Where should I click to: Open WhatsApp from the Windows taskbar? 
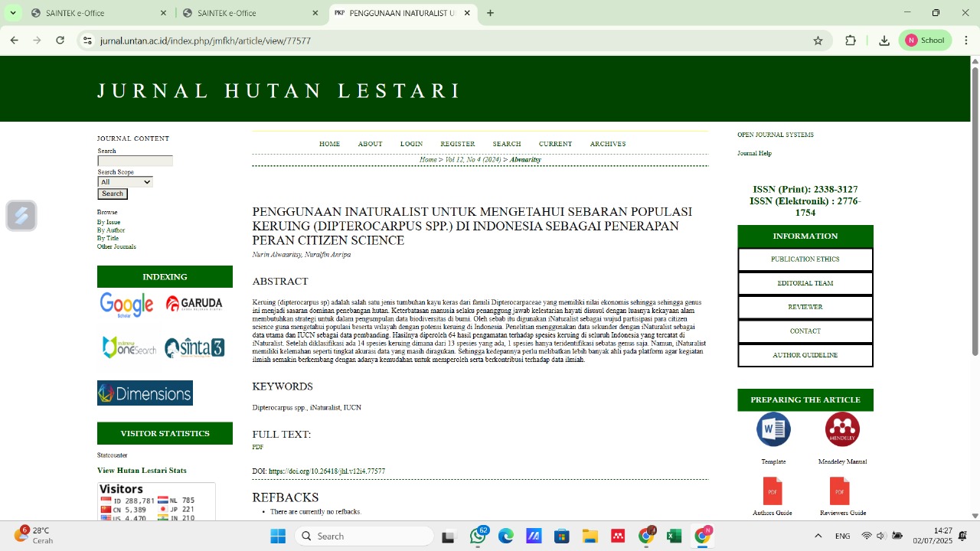coord(478,536)
